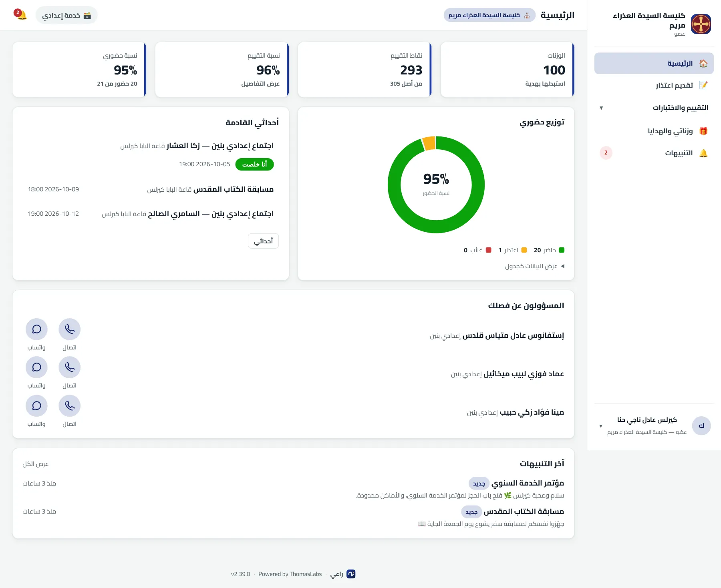
Task: Click the red غائب legend swatch
Action: [x=488, y=250]
